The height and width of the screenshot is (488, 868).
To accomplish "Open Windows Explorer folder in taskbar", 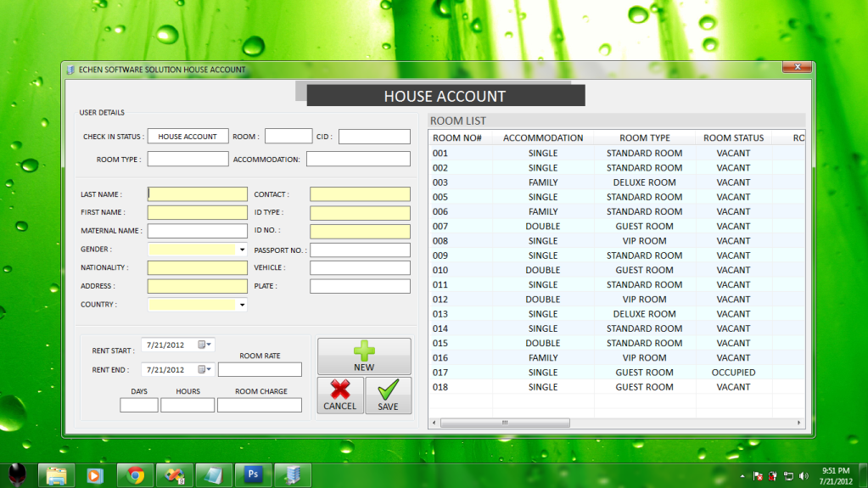I will pyautogui.click(x=58, y=474).
